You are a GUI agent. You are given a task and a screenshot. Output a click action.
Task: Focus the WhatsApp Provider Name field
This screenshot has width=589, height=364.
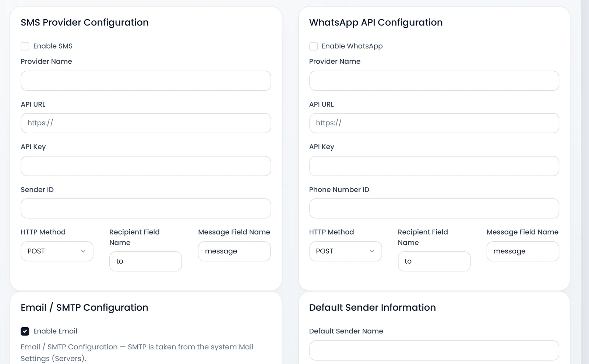pyautogui.click(x=434, y=81)
